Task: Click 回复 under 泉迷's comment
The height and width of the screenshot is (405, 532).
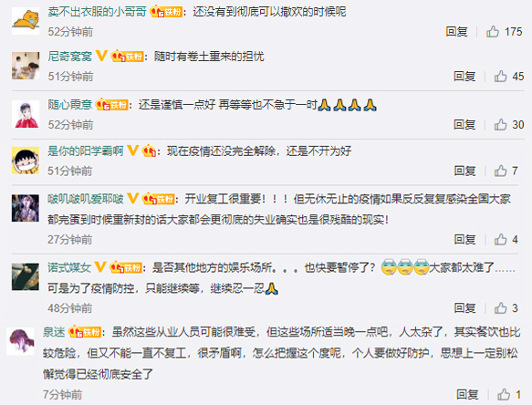Action: pos(467,394)
